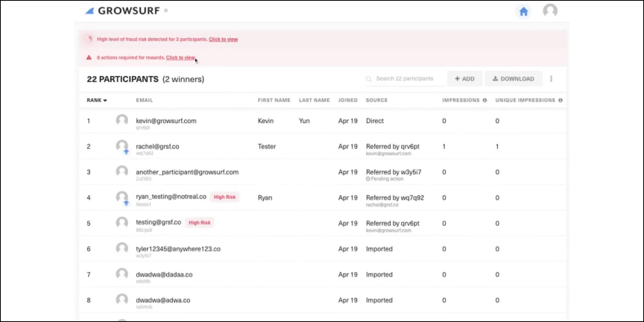Click the Impressions info icon
Image resolution: width=644 pixels, height=322 pixels.
pos(484,100)
